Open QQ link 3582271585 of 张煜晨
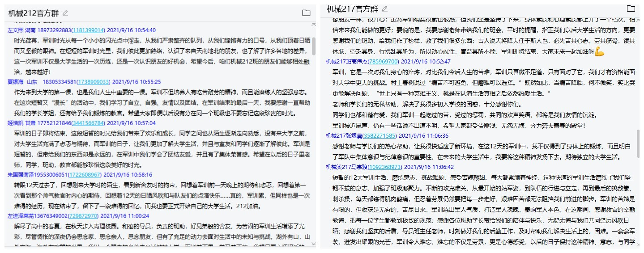 click(380, 135)
